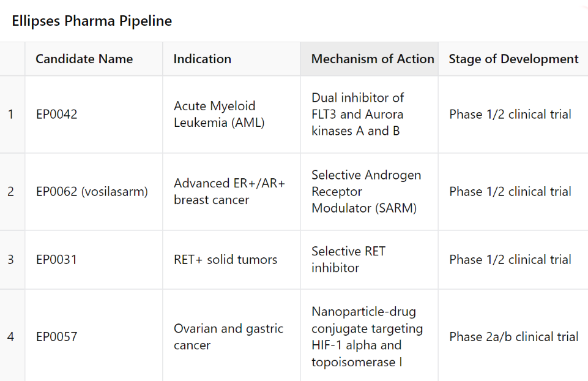The image size is (588, 381).
Task: Click the Candidate Name column header
Action: pyautogui.click(x=84, y=59)
